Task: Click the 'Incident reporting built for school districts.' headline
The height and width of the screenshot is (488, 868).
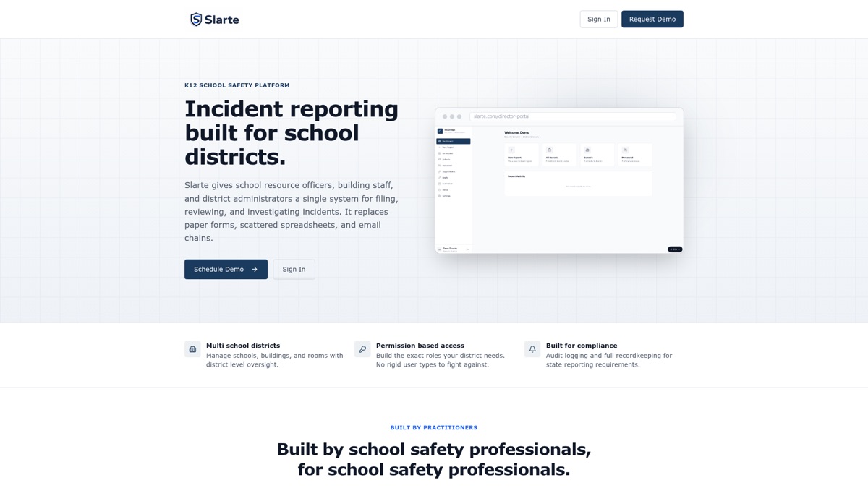Action: click(x=292, y=132)
